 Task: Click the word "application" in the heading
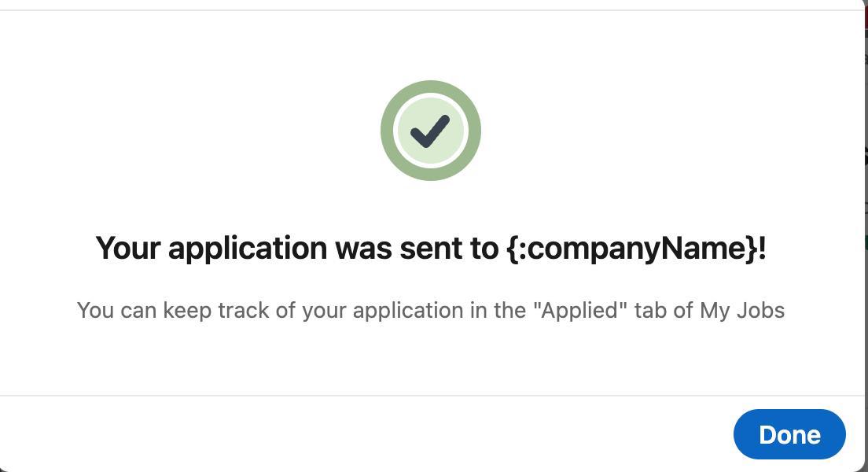click(248, 248)
